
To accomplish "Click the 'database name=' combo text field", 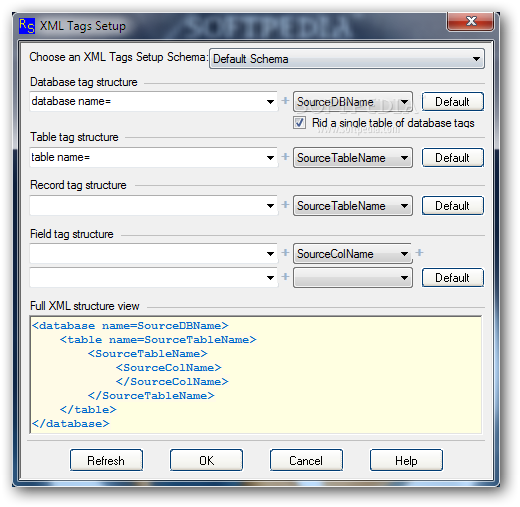I will pos(147,101).
